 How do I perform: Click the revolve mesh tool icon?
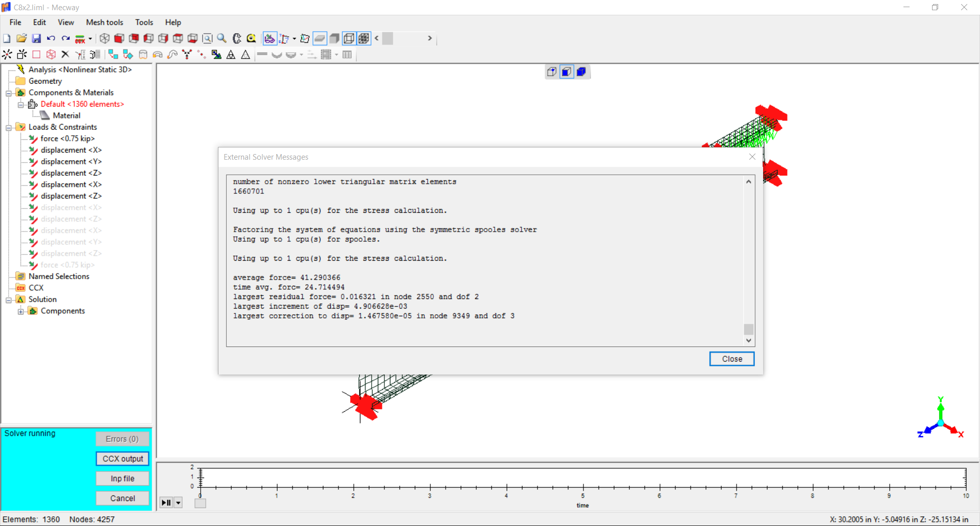[158, 55]
